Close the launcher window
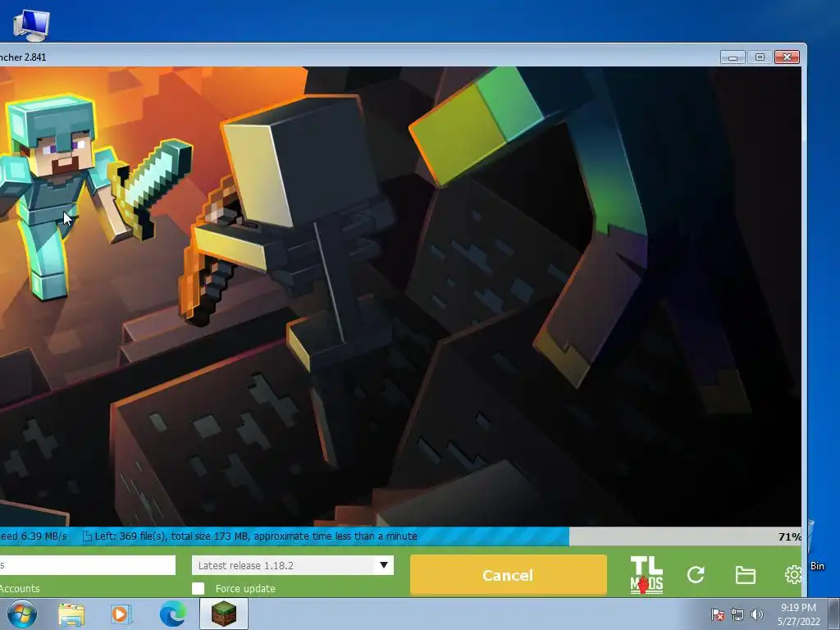The width and height of the screenshot is (840, 630). coord(787,57)
